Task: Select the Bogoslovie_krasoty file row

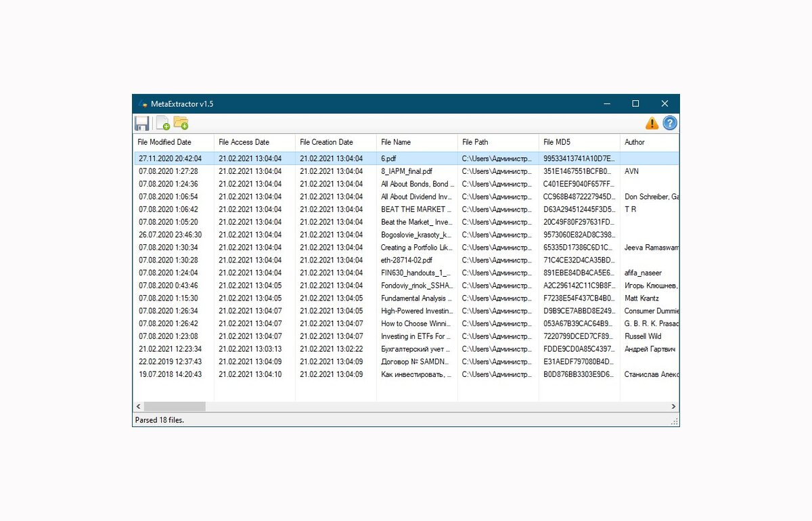Action: tap(406, 235)
